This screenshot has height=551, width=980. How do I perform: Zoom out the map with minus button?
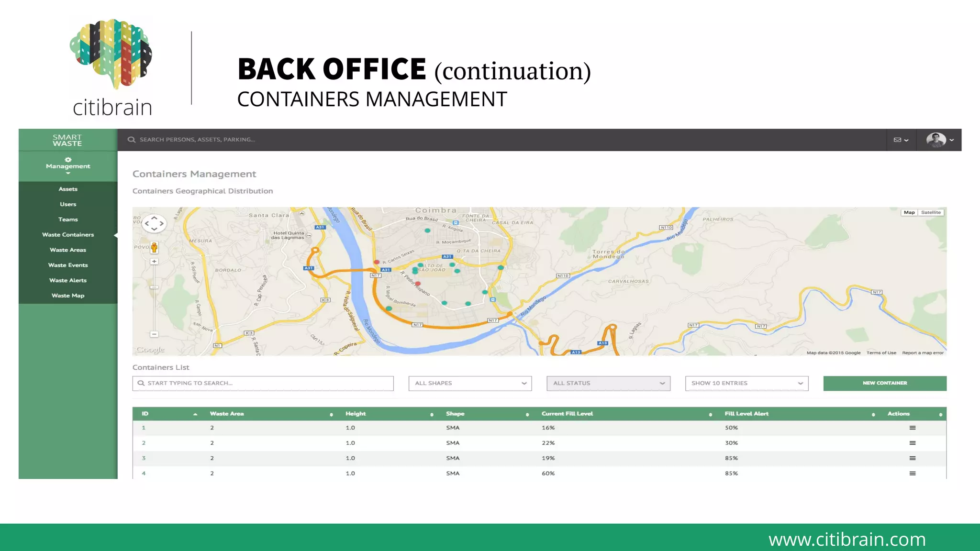(x=154, y=334)
